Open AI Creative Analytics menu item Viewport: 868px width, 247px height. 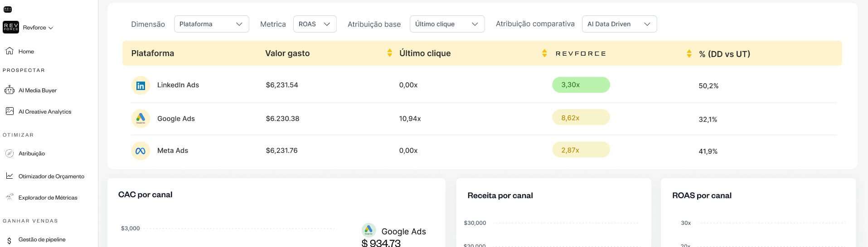click(45, 112)
